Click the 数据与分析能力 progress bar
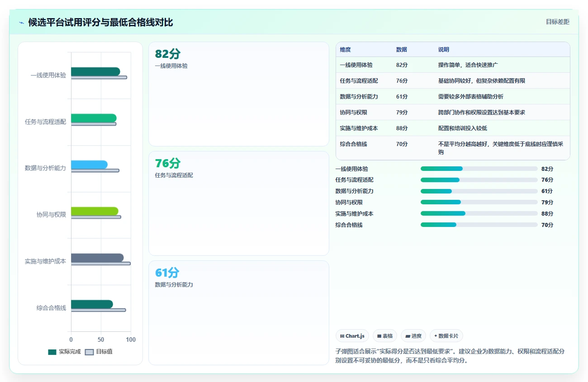 click(479, 191)
